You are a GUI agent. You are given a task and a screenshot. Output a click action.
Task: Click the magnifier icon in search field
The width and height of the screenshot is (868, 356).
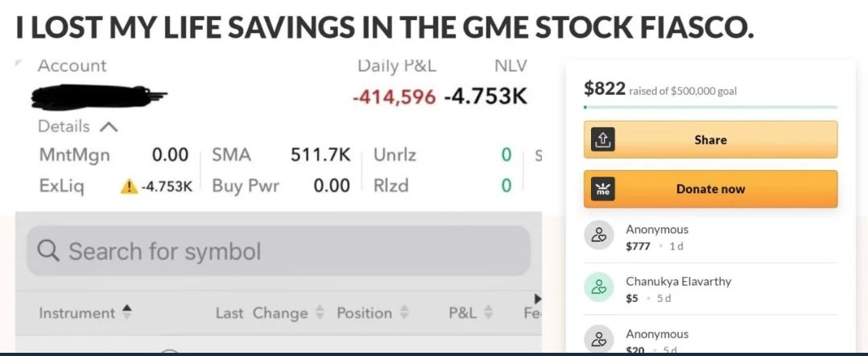click(x=48, y=252)
